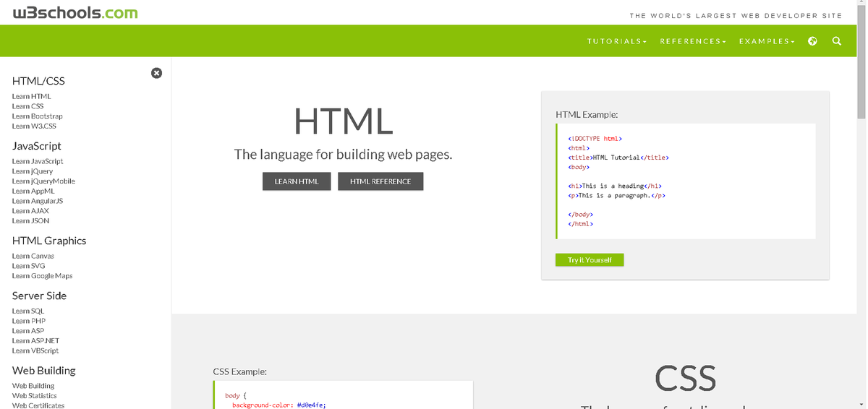Viewport: 868px width, 409px height.
Task: Expand the Examples dropdown menu
Action: tap(767, 41)
